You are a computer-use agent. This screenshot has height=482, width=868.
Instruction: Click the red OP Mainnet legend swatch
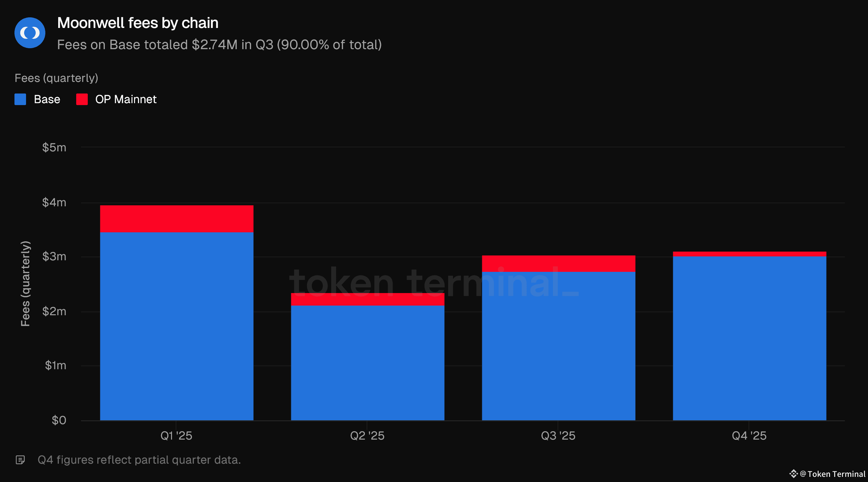click(x=82, y=99)
